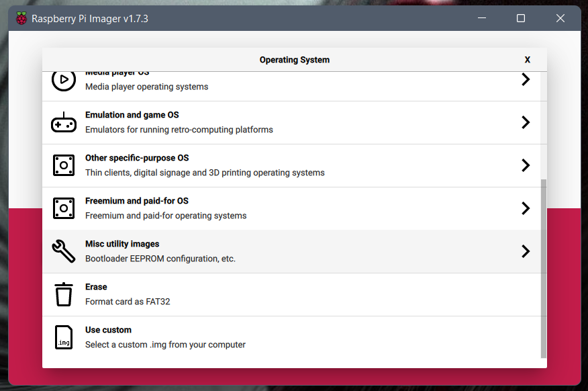Expand Media player OS chevron arrow
The image size is (588, 391).
(526, 80)
